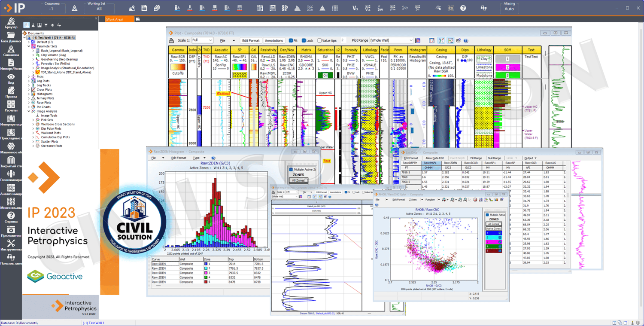Open the Aliasing dropdown showing Auto

(509, 9)
